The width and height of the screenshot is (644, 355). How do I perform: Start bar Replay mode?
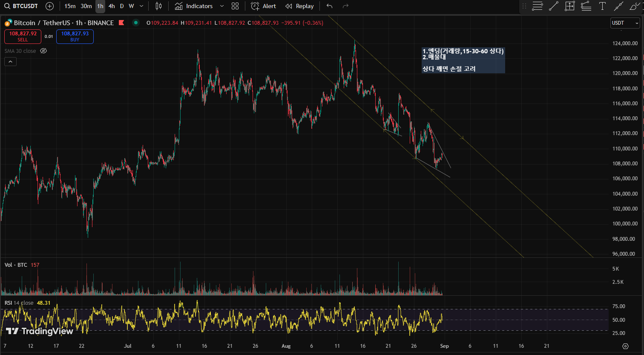pos(299,6)
